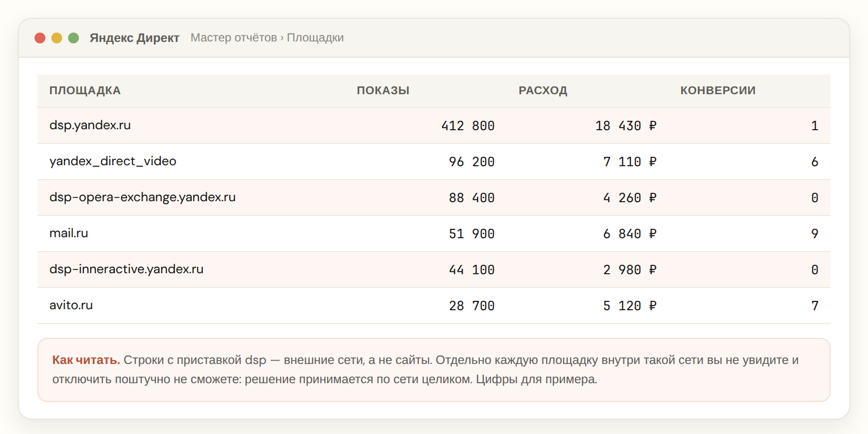Click the Как читать. heading in the note

coord(86,360)
